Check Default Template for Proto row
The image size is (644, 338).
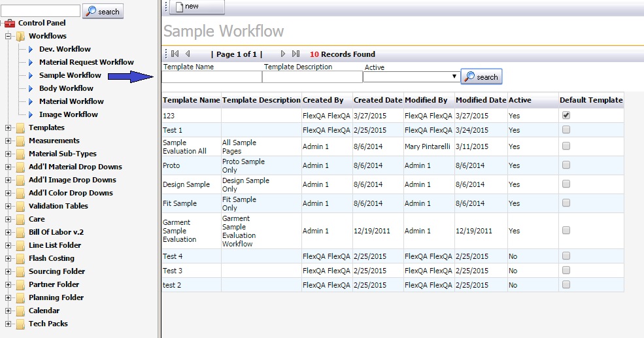(x=566, y=165)
